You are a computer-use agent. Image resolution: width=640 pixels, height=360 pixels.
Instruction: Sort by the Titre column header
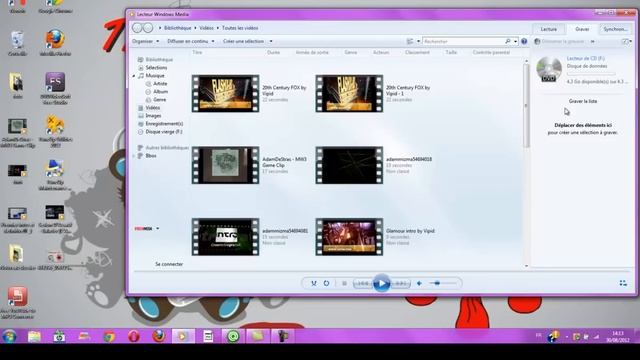[x=197, y=52]
